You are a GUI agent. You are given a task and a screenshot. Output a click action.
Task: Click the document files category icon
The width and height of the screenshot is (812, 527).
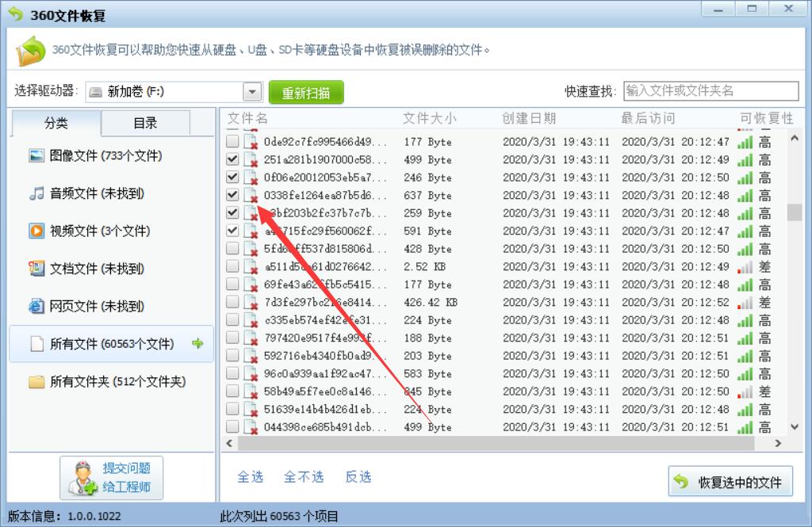[x=36, y=268]
